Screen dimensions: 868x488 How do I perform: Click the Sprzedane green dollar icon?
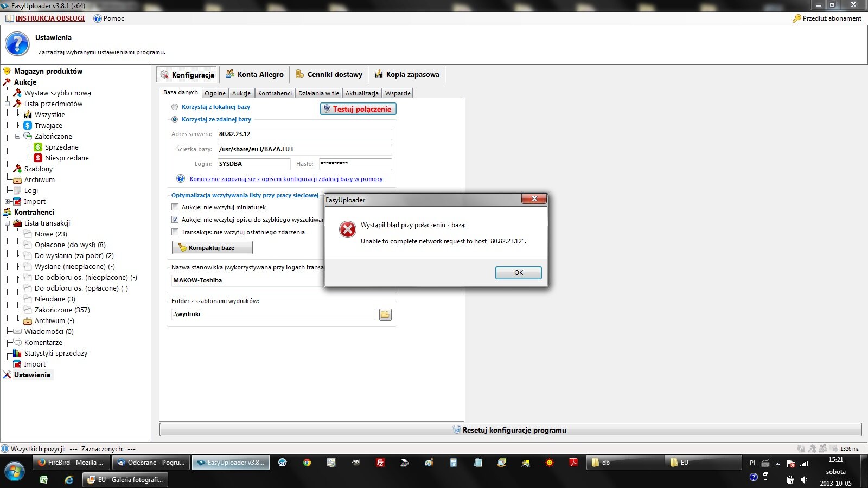tap(38, 147)
